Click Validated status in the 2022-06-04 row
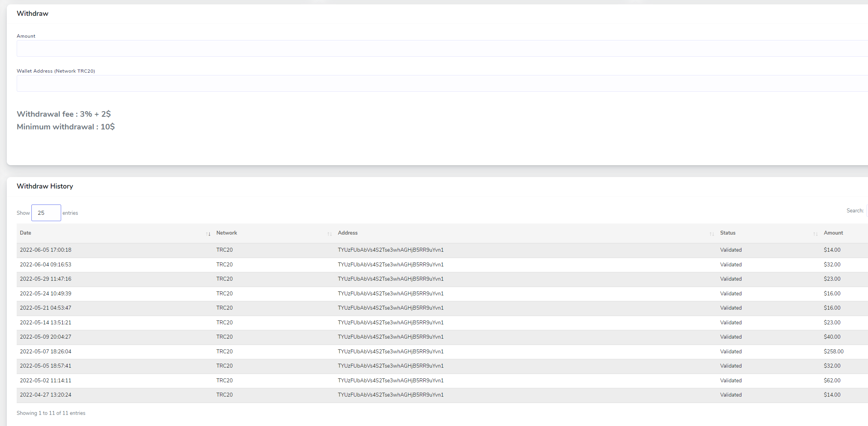This screenshot has height=426, width=868. 731,264
